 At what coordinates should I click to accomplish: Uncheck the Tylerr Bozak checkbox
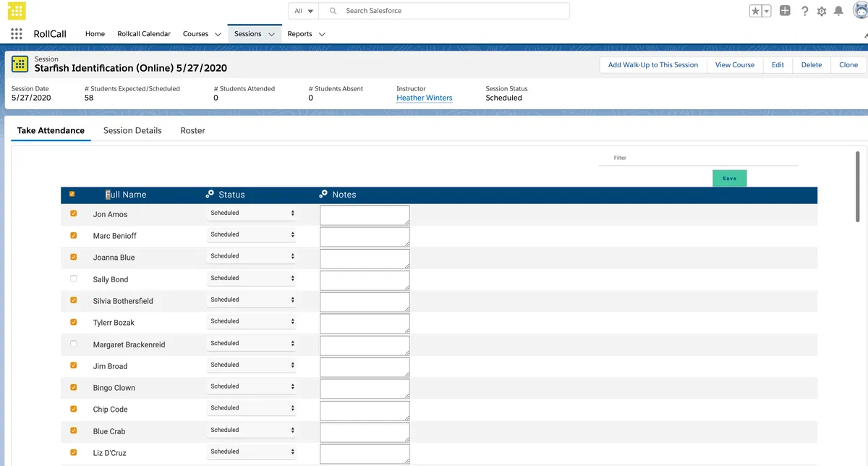[74, 322]
